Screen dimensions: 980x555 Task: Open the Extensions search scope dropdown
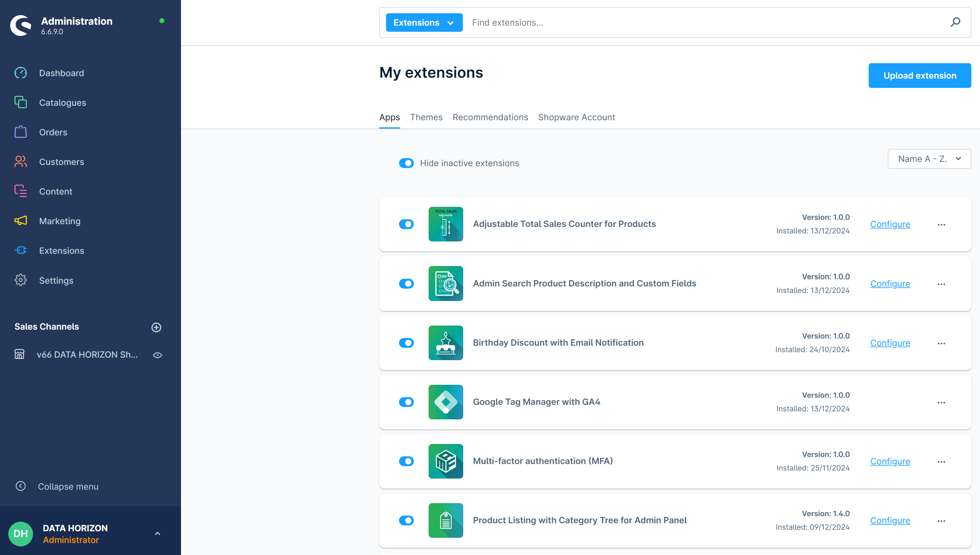pos(424,23)
